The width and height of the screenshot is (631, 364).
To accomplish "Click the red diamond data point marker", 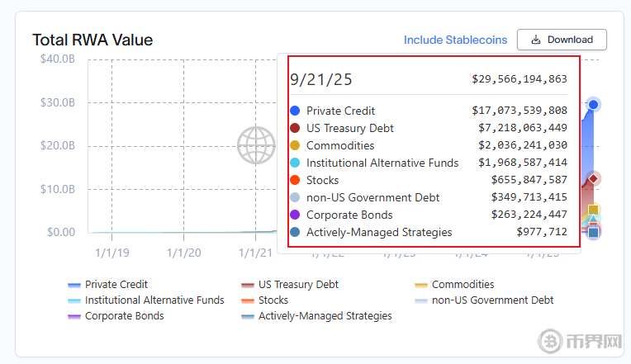I will point(593,179).
